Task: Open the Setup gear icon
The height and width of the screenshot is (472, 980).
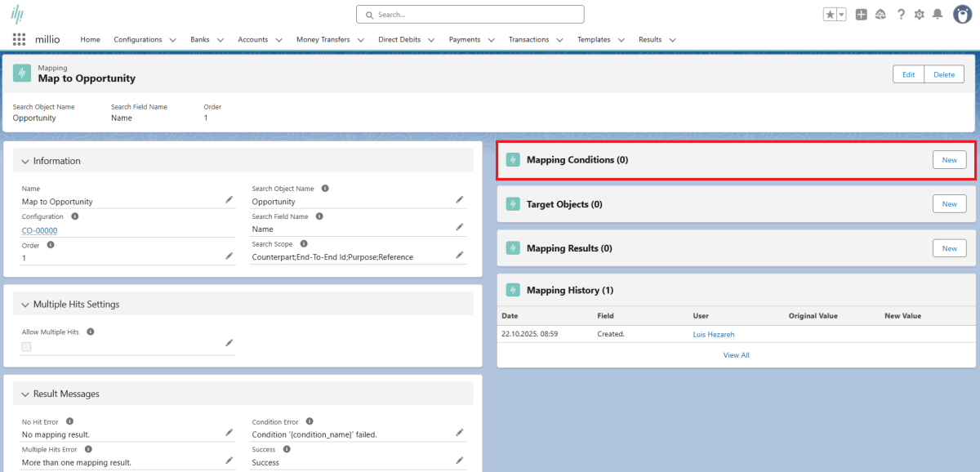Action: (920, 15)
